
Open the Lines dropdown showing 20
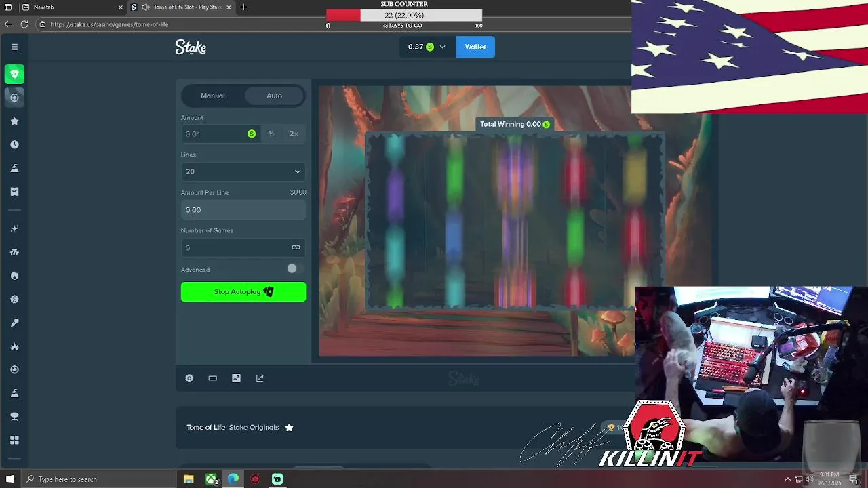coord(243,171)
